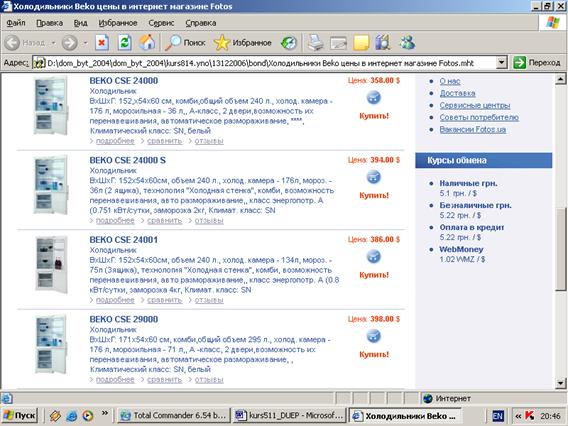Open the Сервис menu
The height and width of the screenshot is (426, 568).
point(161,23)
